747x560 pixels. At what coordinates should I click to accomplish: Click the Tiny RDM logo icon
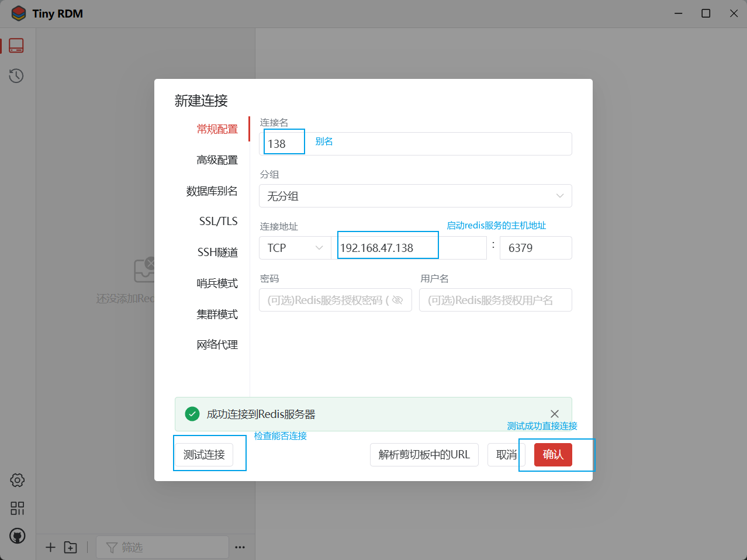tap(19, 13)
